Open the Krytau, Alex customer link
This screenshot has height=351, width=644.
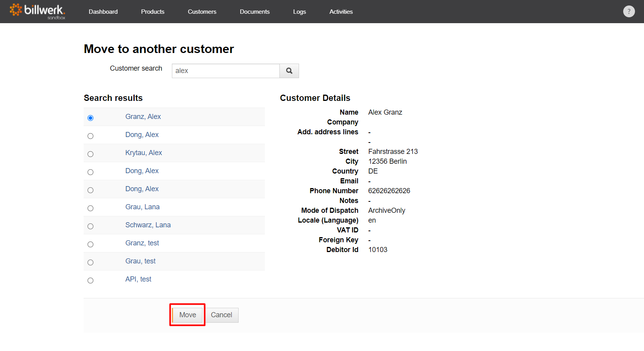pos(144,153)
